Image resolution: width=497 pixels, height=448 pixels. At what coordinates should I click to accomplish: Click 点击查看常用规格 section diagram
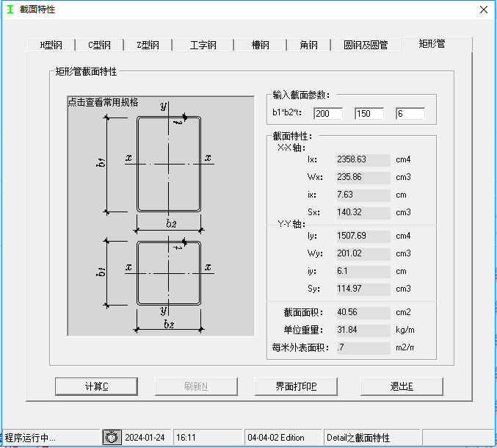point(161,216)
